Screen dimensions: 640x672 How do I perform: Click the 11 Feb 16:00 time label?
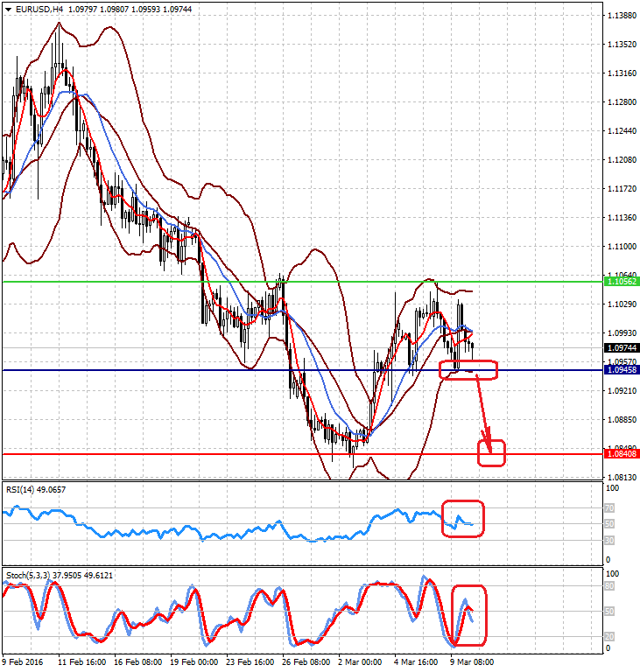(81, 662)
